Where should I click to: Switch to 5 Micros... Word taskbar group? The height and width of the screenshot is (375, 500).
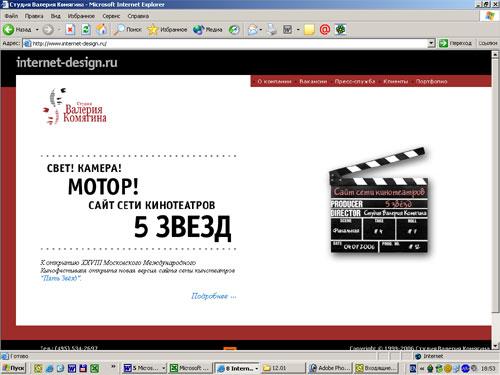point(144,368)
